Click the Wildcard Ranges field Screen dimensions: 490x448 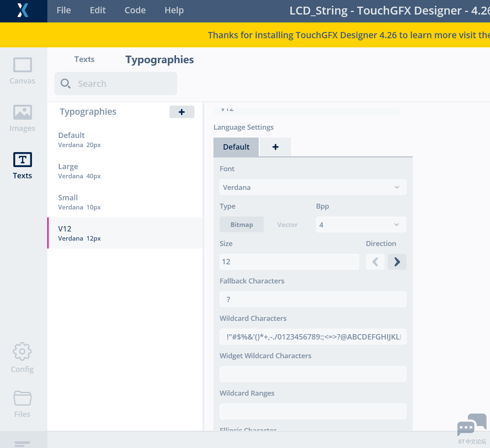pyautogui.click(x=313, y=411)
